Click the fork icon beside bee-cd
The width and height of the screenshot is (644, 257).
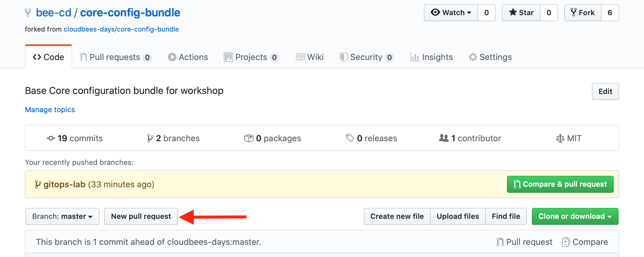pos(28,13)
